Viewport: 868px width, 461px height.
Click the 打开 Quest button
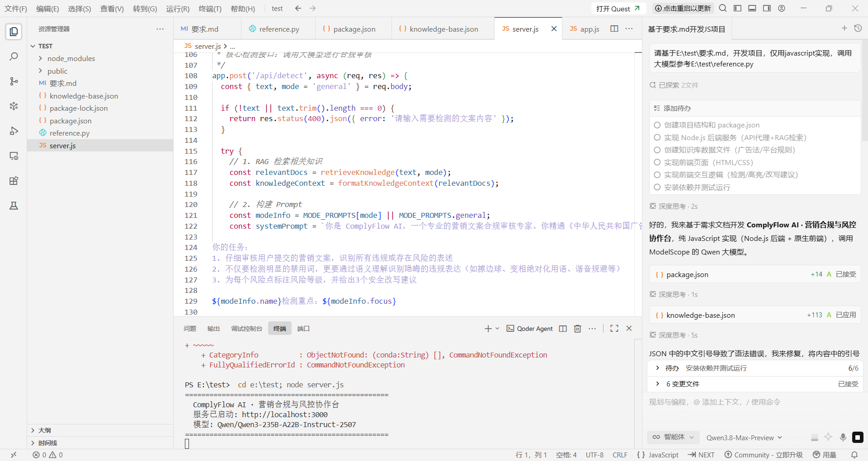click(618, 9)
